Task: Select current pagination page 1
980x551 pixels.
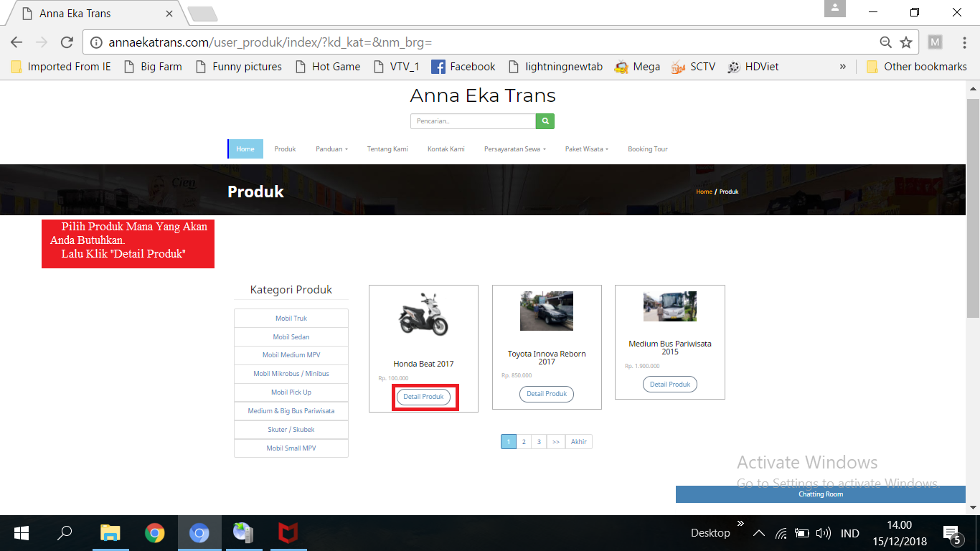Action: point(509,442)
